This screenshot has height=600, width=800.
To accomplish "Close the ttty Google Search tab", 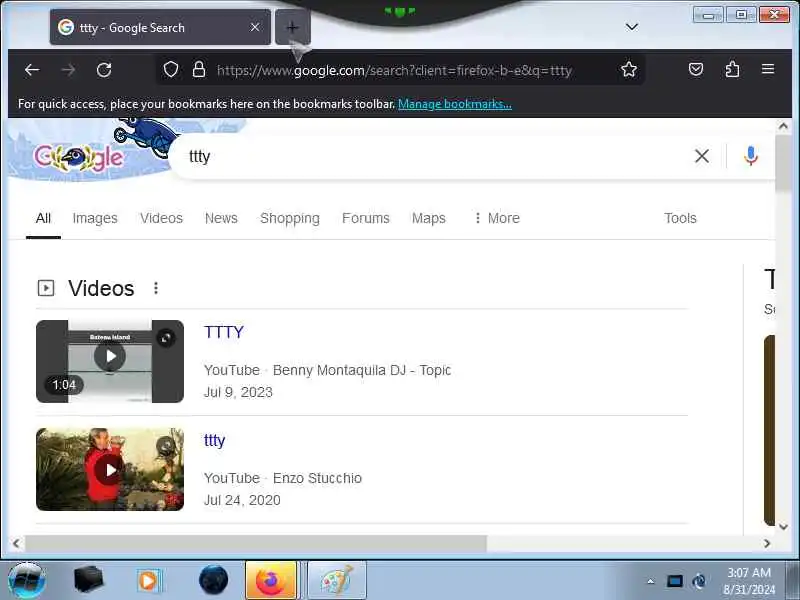I will (x=255, y=28).
